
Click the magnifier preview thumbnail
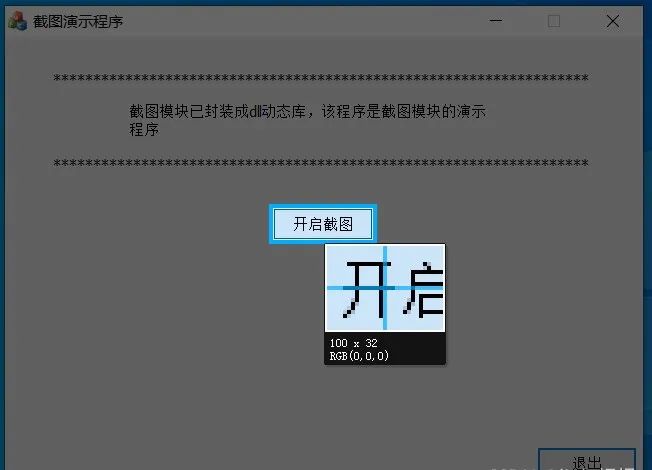(385, 288)
